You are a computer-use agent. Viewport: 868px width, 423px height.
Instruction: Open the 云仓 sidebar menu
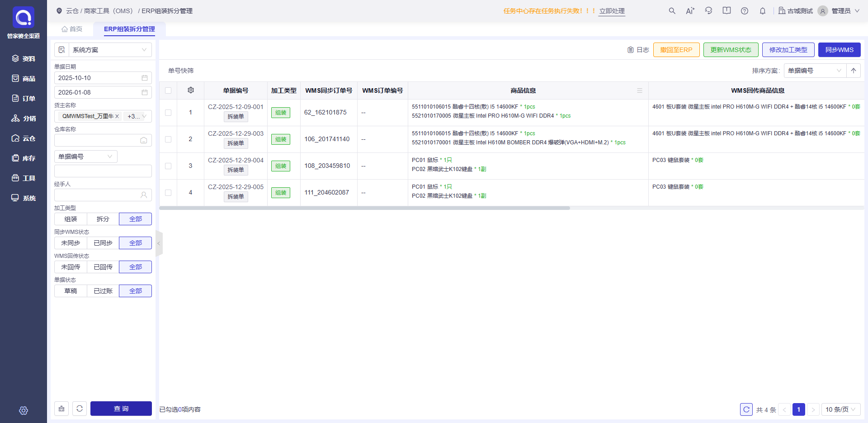pyautogui.click(x=24, y=138)
